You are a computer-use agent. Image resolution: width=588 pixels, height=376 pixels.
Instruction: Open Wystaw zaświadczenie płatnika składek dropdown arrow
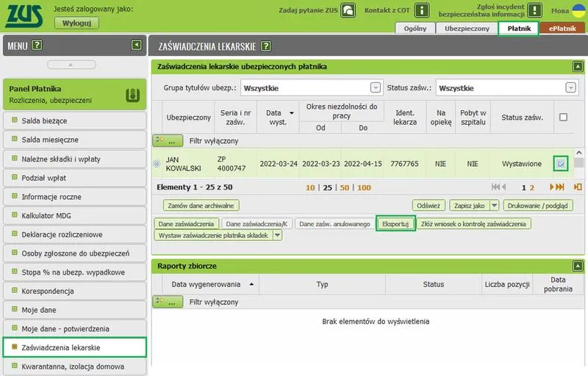pyautogui.click(x=277, y=235)
